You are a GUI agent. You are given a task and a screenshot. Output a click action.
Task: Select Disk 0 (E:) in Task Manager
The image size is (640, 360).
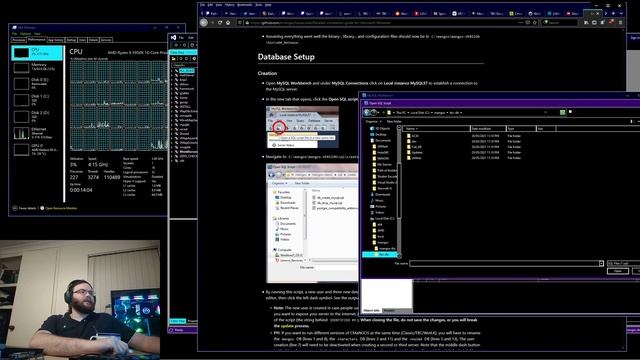point(38,84)
